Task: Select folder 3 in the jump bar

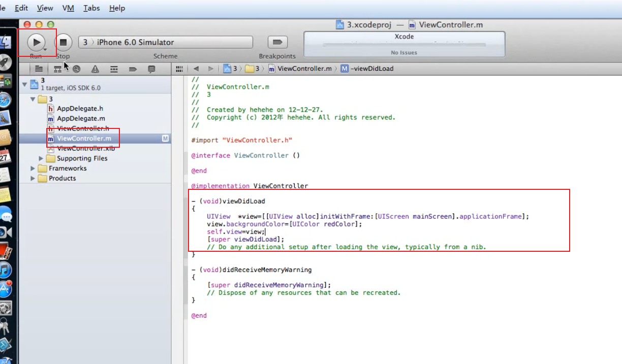Action: [x=253, y=69]
